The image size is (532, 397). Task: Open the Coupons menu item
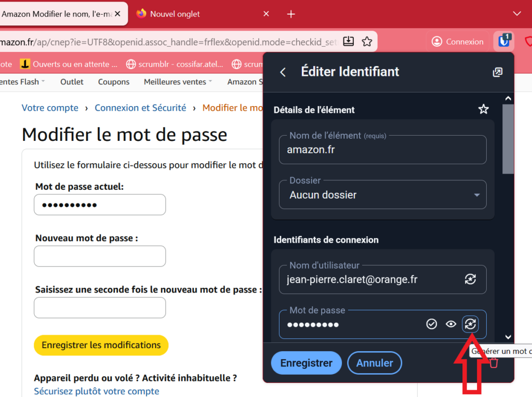(x=114, y=82)
